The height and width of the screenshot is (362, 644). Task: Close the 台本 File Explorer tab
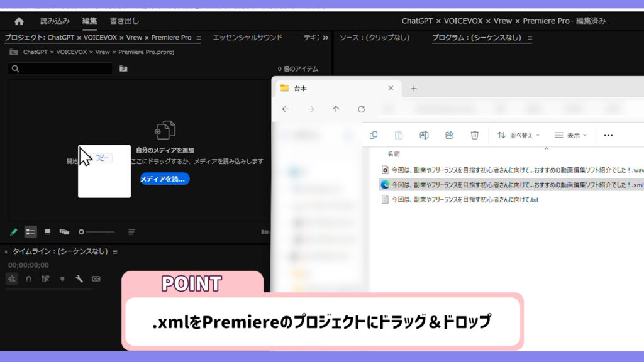pyautogui.click(x=391, y=88)
